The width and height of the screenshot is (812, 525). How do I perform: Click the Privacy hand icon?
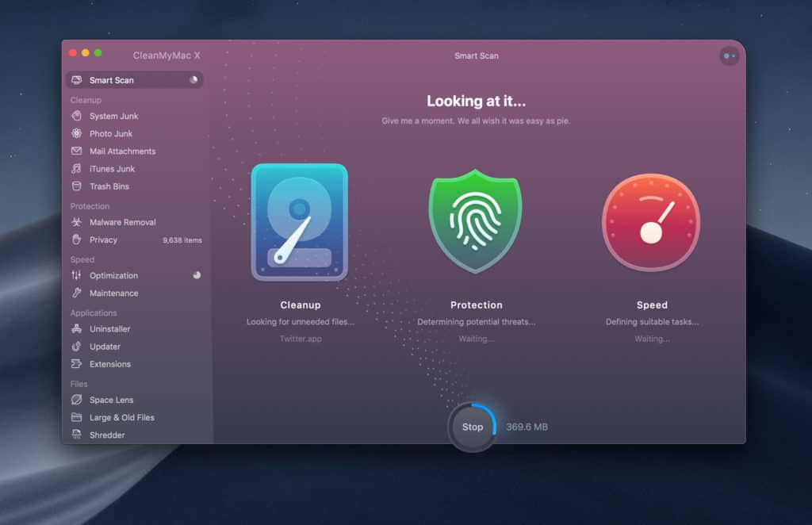point(77,240)
